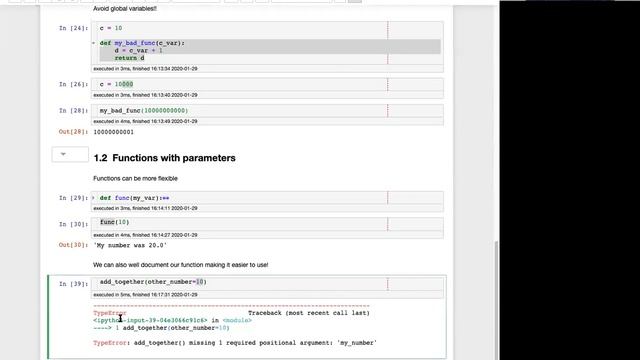Click into the my_bad_func(10000000000) cell
Image resolution: width=640 pixels, height=360 pixels.
(267, 111)
